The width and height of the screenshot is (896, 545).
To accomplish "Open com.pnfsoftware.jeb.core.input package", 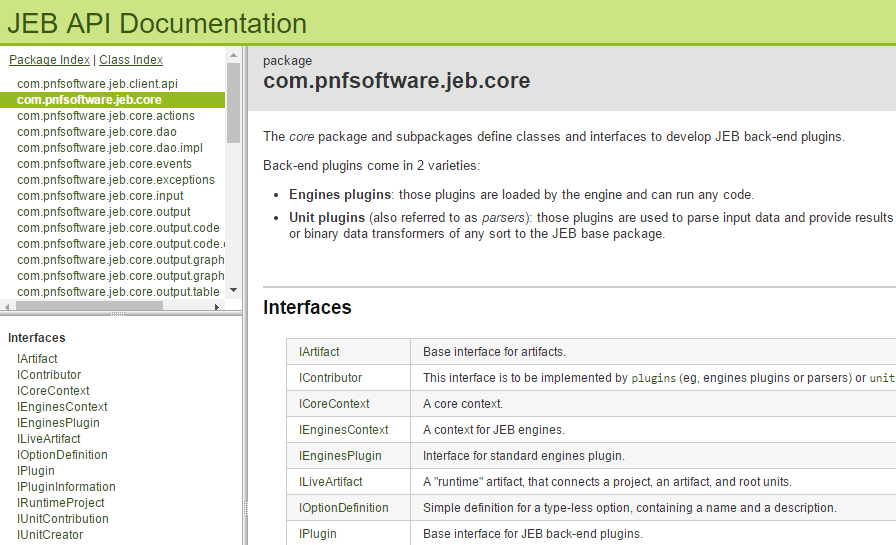I will click(100, 196).
